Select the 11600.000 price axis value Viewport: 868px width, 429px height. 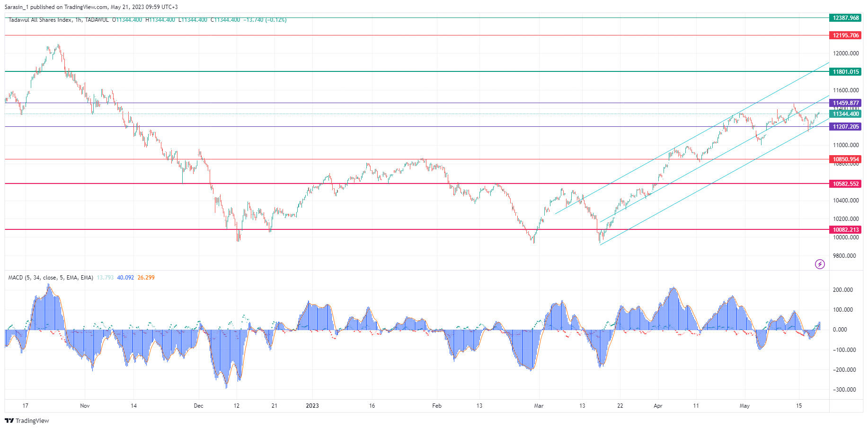pos(846,90)
